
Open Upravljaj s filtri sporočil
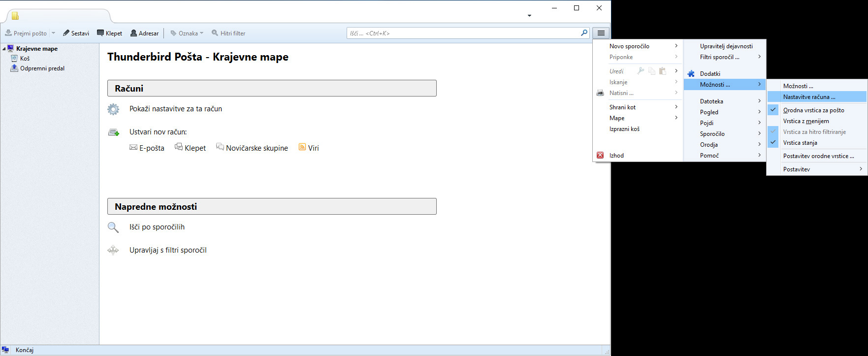point(168,250)
